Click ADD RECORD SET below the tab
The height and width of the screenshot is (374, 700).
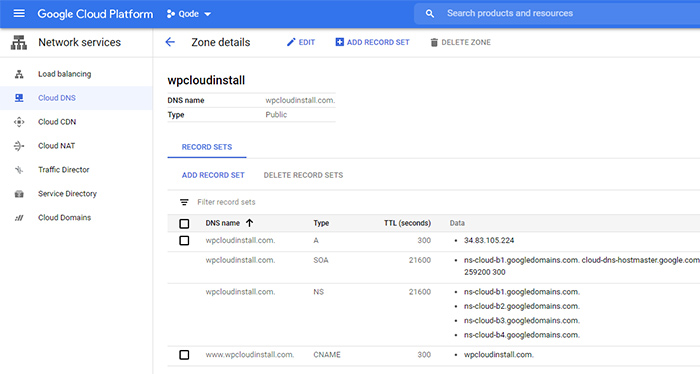(x=213, y=175)
